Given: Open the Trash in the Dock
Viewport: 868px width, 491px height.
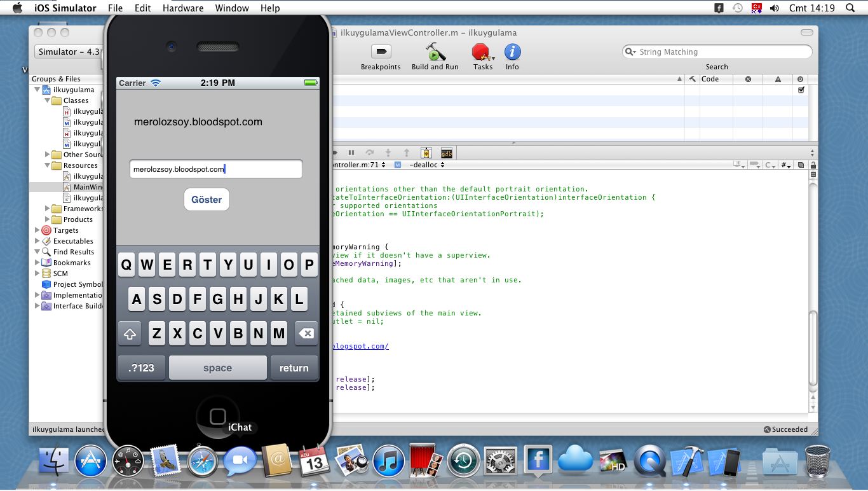Looking at the screenshot, I should [x=817, y=460].
